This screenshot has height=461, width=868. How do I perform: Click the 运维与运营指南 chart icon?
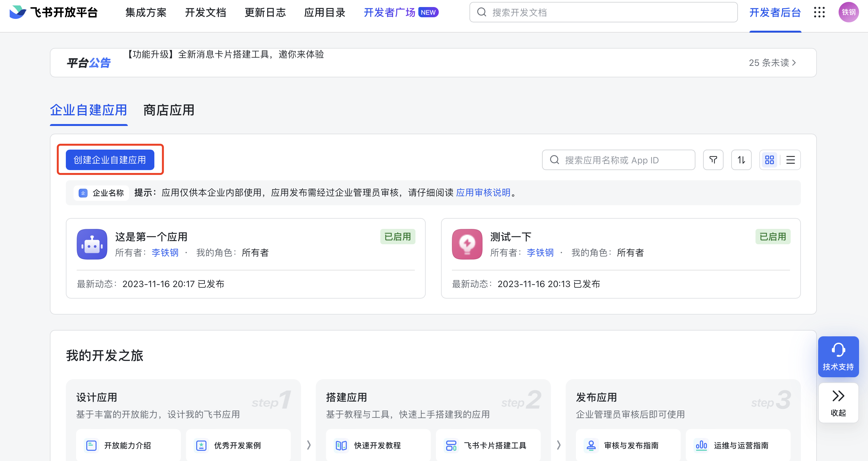[701, 446]
